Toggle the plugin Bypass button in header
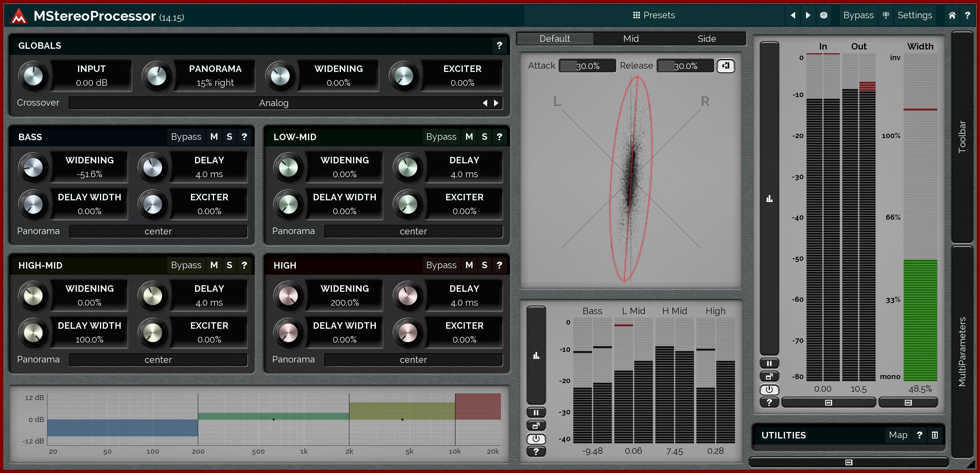Viewport: 980px width, 473px height. [x=858, y=15]
